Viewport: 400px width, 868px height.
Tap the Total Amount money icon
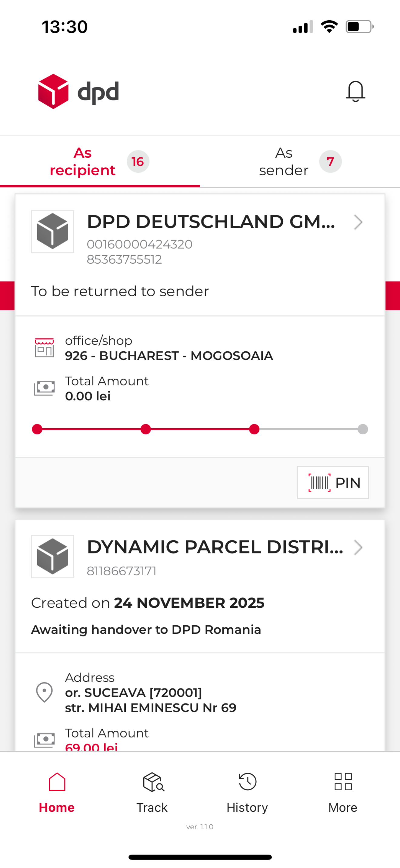pos(45,387)
